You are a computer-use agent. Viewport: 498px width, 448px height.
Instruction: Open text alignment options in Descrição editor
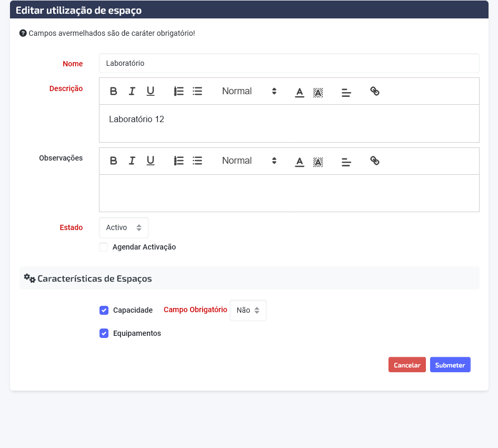pyautogui.click(x=346, y=93)
